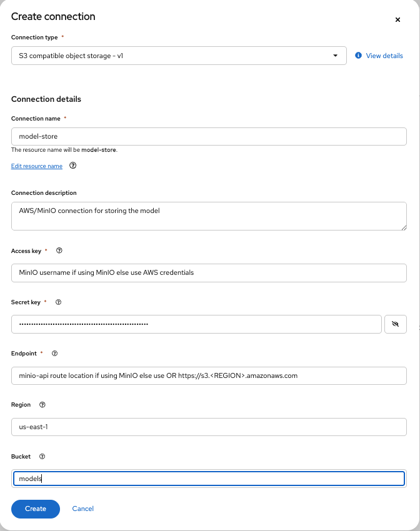The height and width of the screenshot is (531, 420).
Task: Close the Create connection dialog
Action: (x=397, y=20)
